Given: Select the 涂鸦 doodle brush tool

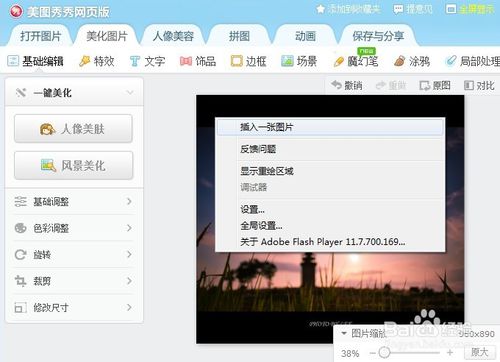Looking at the screenshot, I should click(x=412, y=61).
